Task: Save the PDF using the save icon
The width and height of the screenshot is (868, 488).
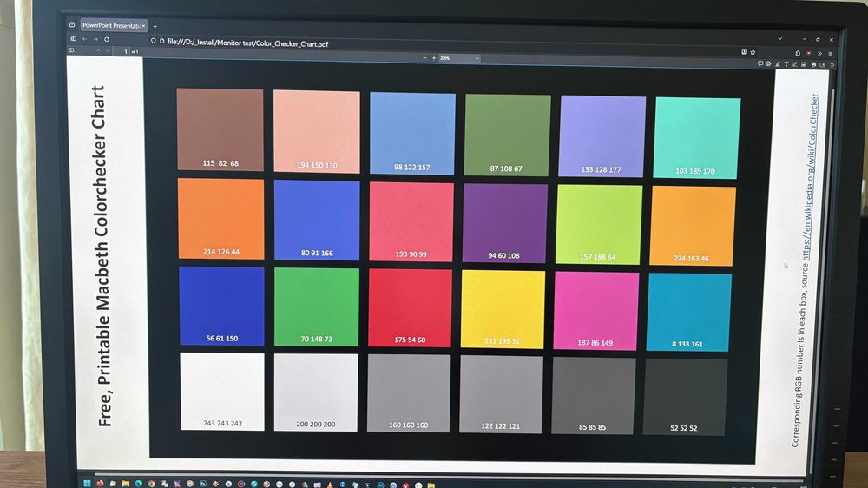Action: click(x=822, y=65)
